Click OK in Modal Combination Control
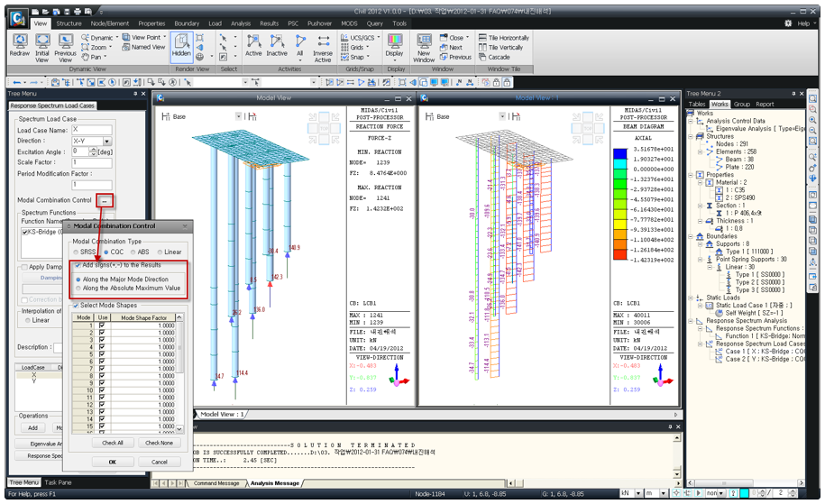The image size is (825, 504). coord(113,462)
